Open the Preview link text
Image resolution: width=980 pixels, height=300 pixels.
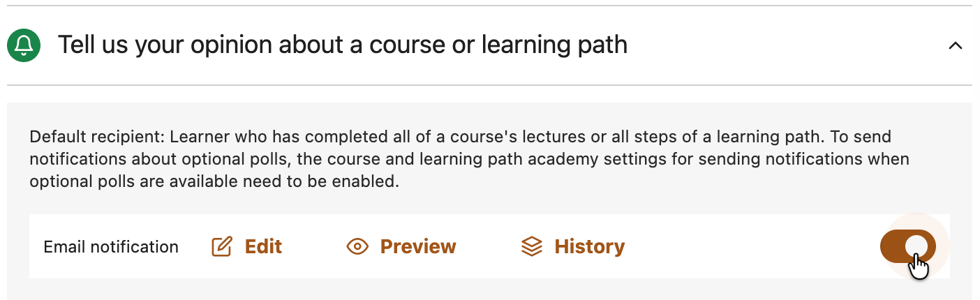point(417,246)
